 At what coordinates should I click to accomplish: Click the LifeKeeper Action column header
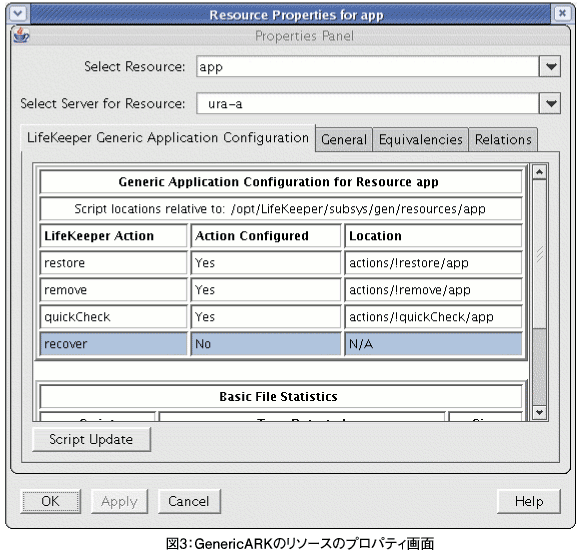pos(114,236)
